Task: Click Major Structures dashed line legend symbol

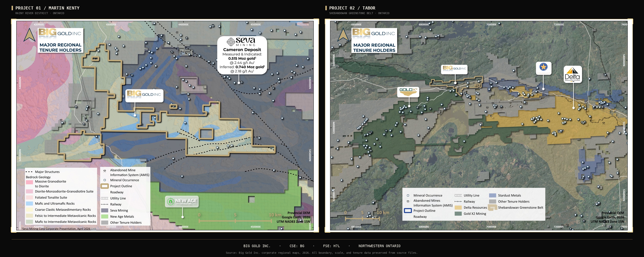Action: pos(29,172)
